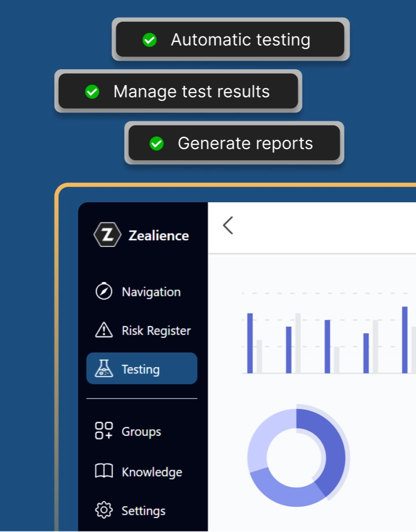
Task: Click the tallest blue bar in the chart
Action: coord(404,339)
